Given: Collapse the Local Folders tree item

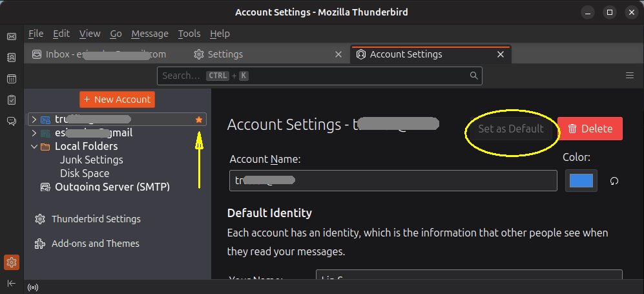Looking at the screenshot, I should coord(34,147).
